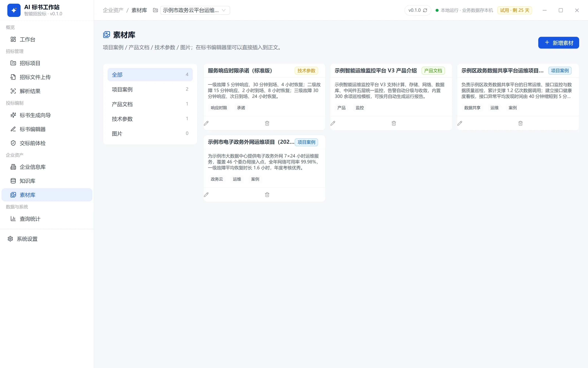This screenshot has width=588, height=368.
Task: Click the 本地运行 status indicator
Action: [x=464, y=10]
